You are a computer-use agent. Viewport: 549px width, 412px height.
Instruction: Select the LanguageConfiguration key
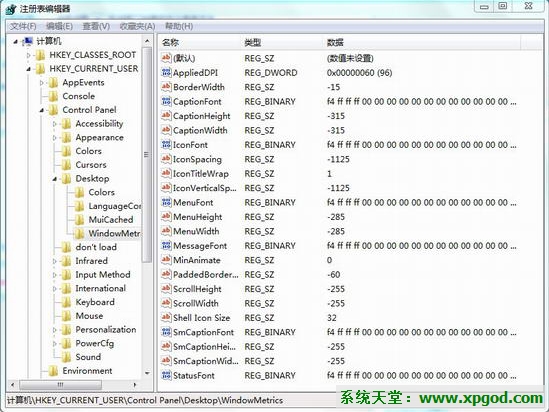pos(114,206)
